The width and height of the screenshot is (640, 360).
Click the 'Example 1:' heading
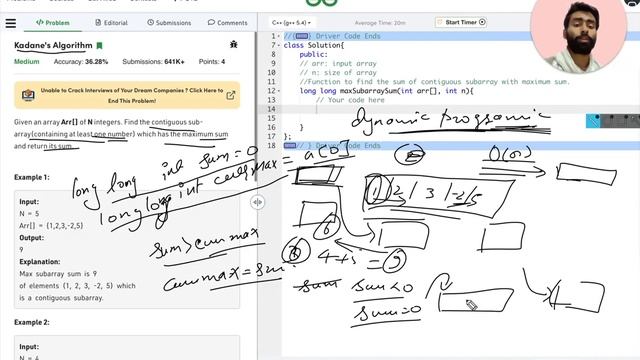(32, 177)
